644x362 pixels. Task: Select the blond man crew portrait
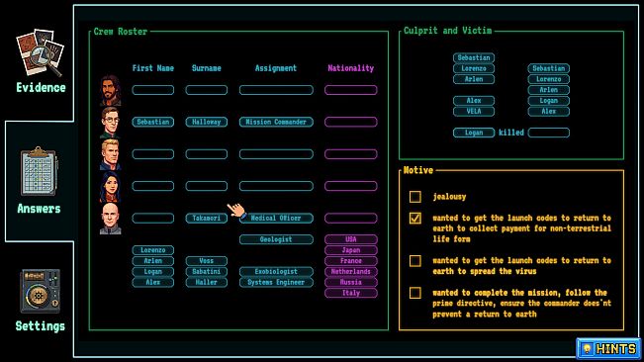coord(111,154)
